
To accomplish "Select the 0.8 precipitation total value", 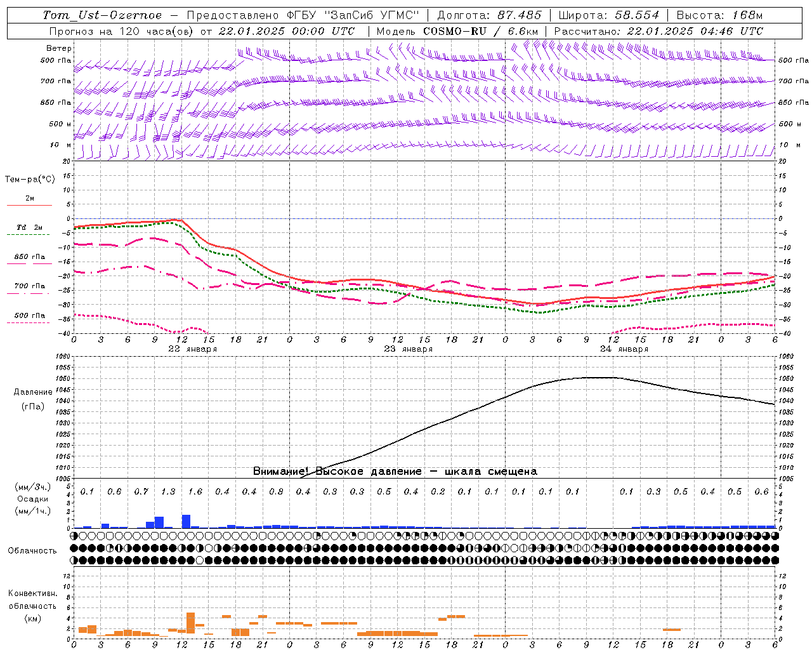I will (276, 492).
